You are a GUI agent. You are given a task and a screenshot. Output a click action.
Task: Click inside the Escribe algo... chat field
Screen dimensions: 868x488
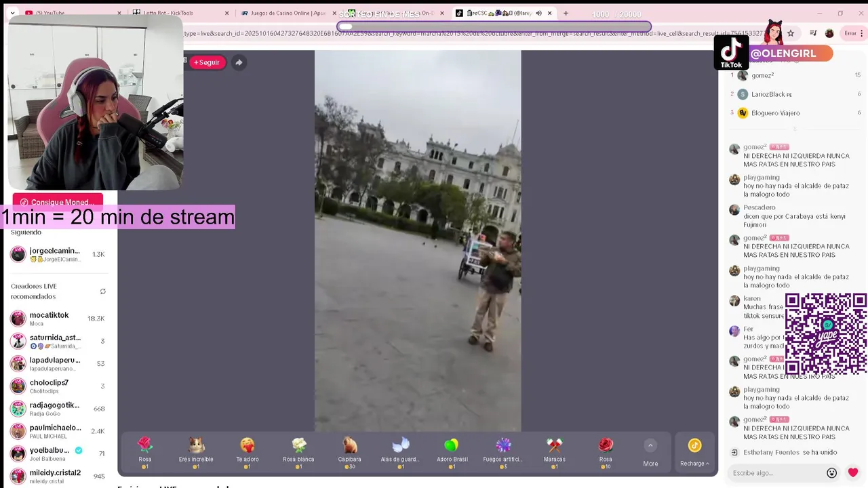(776, 473)
